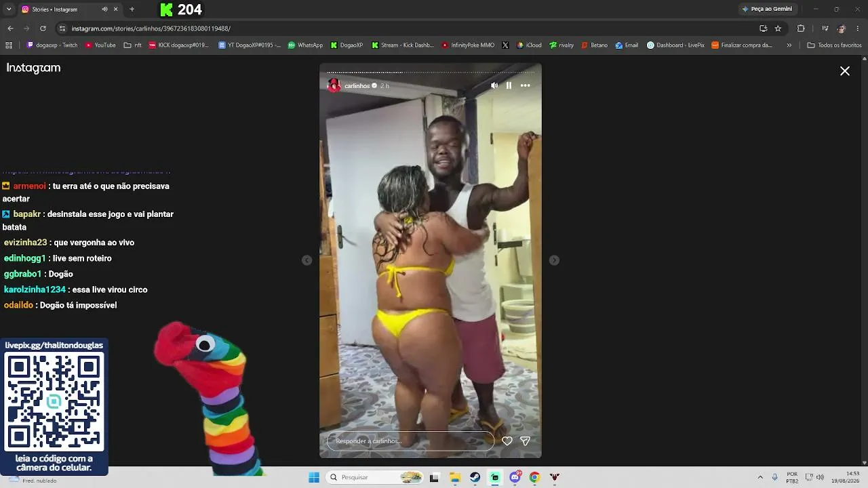Go back in browser history
The image size is (868, 488).
[x=10, y=28]
